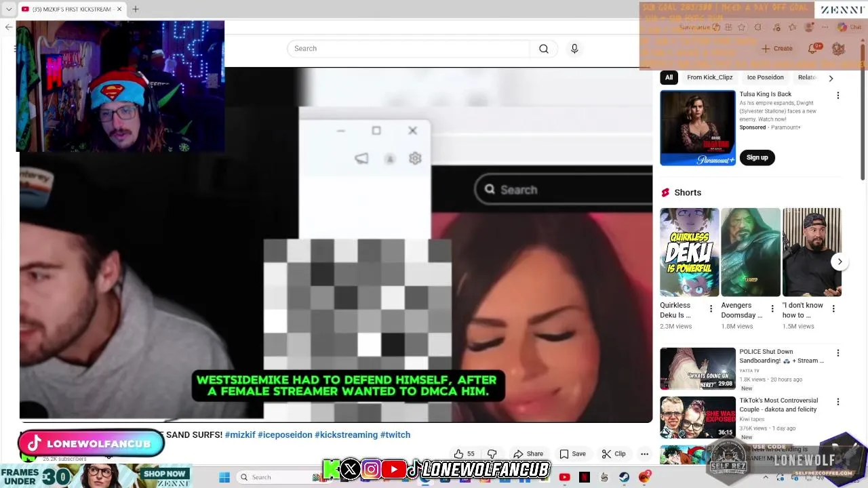Open the Quirkless Deku Is Powerful short
Image resolution: width=868 pixels, height=488 pixels.
[690, 252]
